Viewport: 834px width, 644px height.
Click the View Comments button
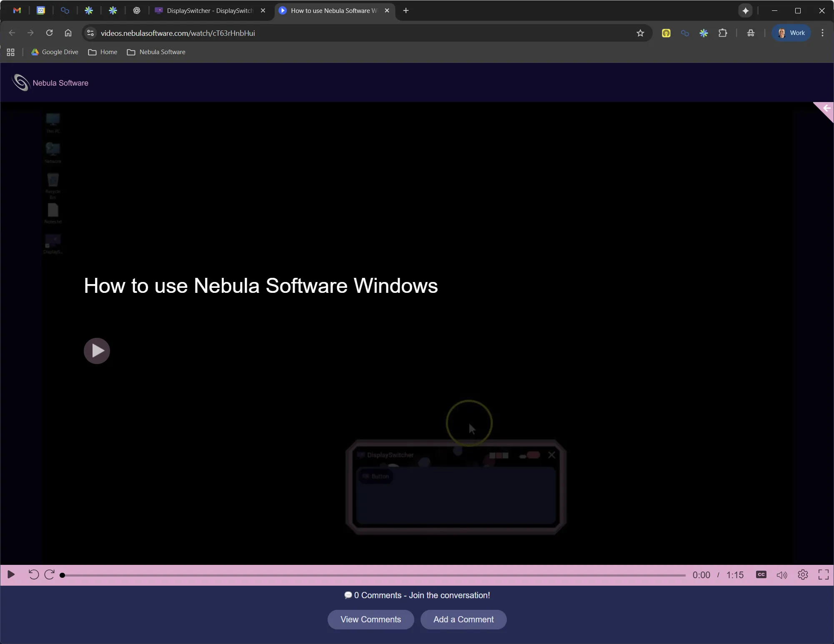tap(371, 619)
